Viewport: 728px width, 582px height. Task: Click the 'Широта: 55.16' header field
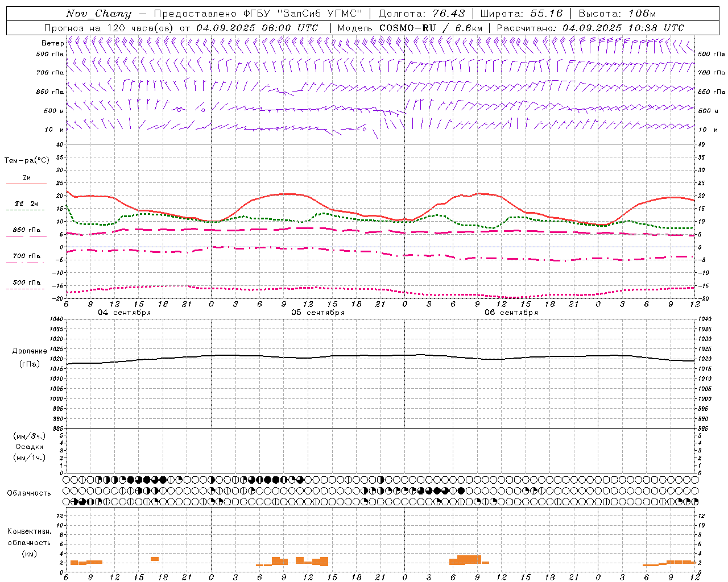click(x=522, y=14)
